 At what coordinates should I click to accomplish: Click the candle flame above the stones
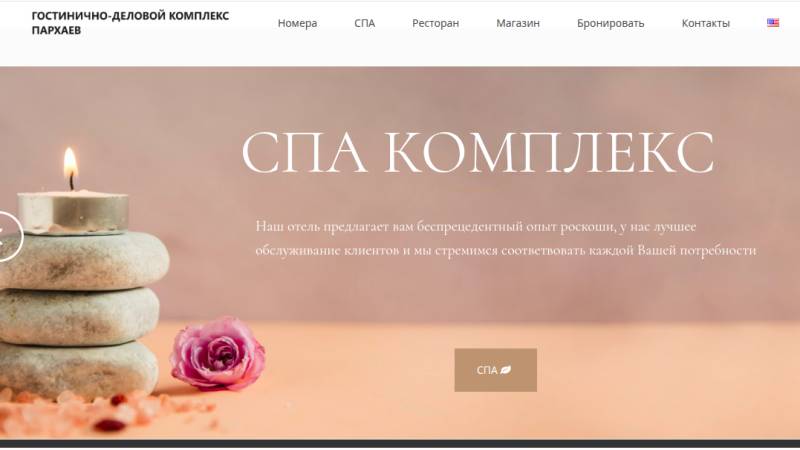70,162
